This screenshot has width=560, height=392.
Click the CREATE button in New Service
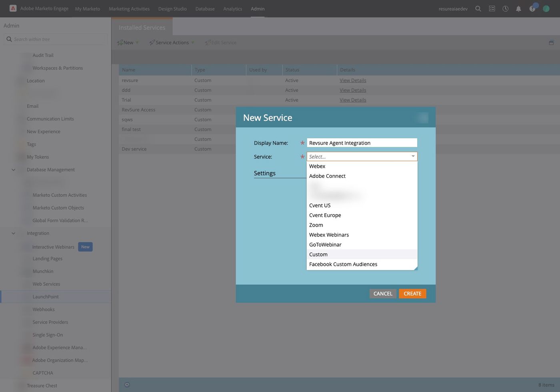tap(412, 293)
